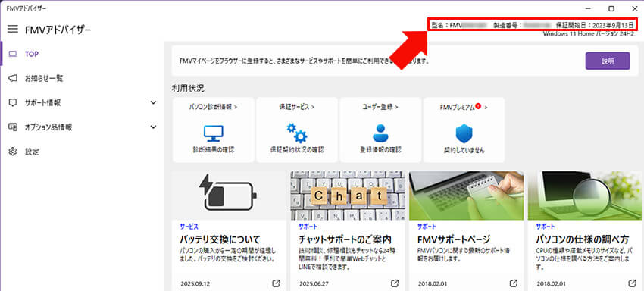
Task: Click the Chat keyboard image thumbnail
Action: [x=348, y=196]
